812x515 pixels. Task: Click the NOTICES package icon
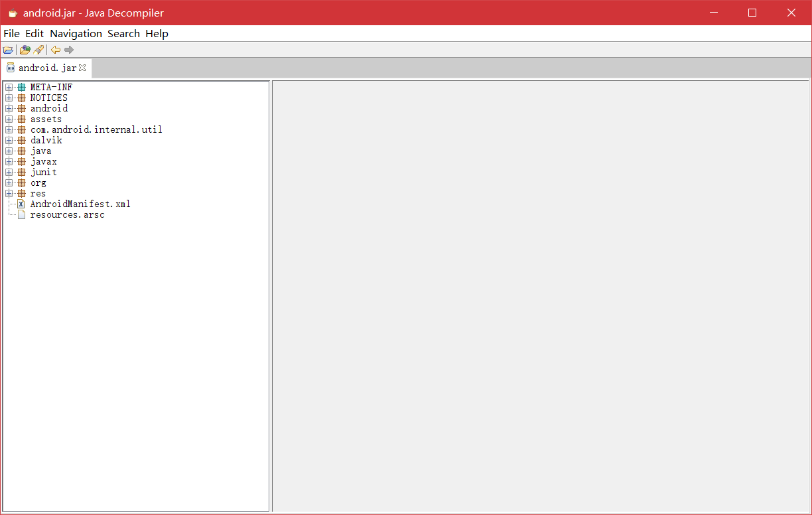pos(22,98)
